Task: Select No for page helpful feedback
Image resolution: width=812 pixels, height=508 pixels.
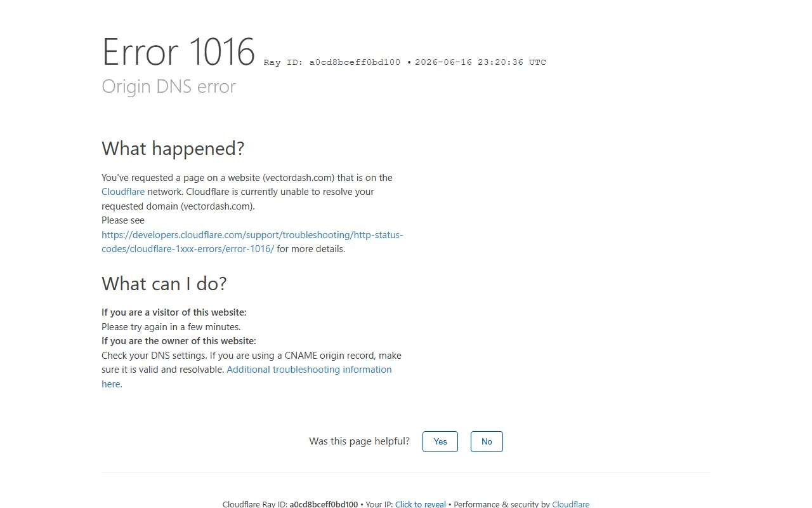Action: (x=487, y=441)
